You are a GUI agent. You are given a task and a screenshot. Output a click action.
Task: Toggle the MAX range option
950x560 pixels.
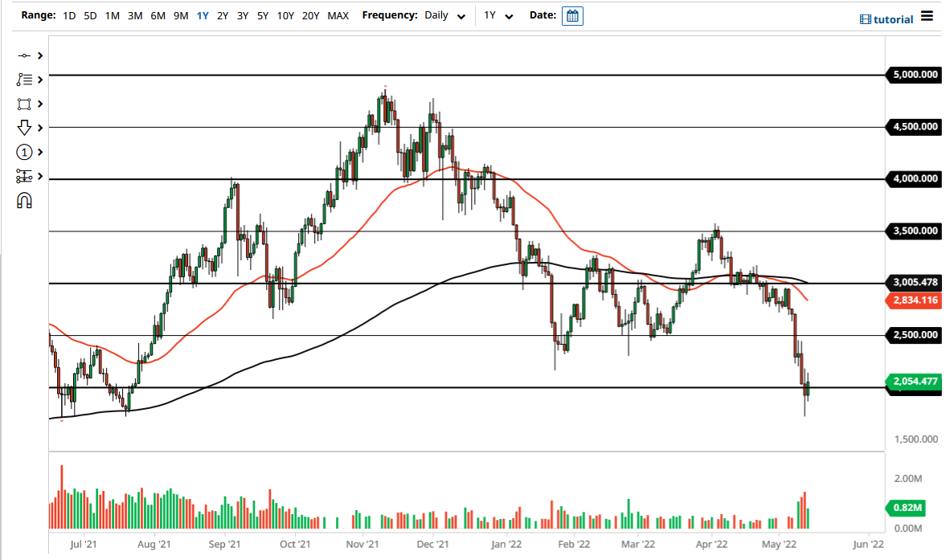(337, 14)
